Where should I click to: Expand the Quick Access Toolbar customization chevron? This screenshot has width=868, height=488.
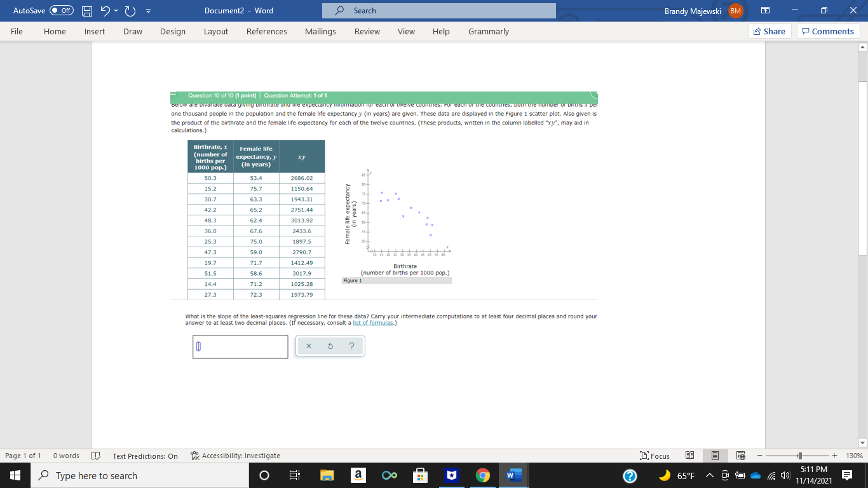[149, 10]
